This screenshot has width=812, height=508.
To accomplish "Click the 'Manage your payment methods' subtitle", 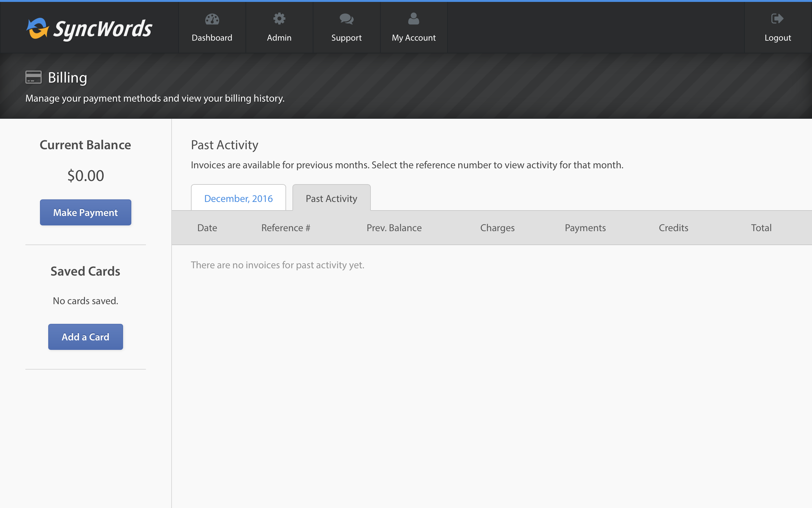I will pyautogui.click(x=155, y=98).
